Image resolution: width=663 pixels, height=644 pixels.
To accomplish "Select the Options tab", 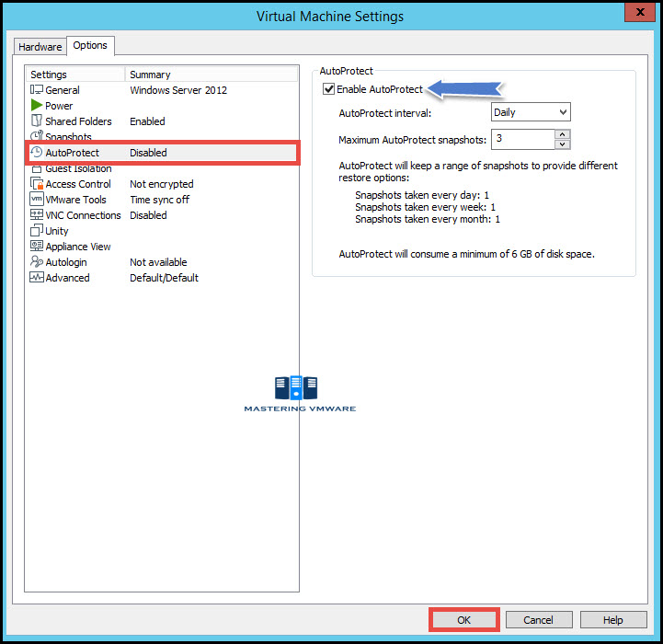I will [90, 45].
